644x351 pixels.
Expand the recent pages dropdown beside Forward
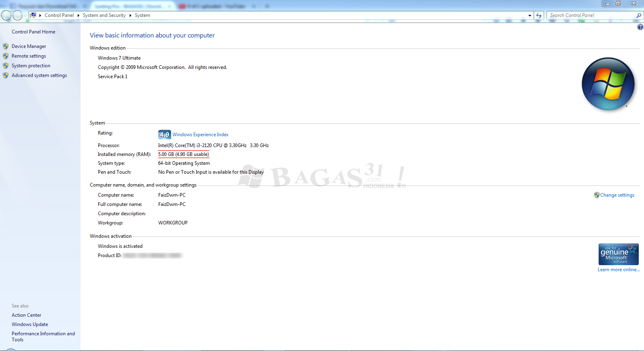tap(26, 15)
